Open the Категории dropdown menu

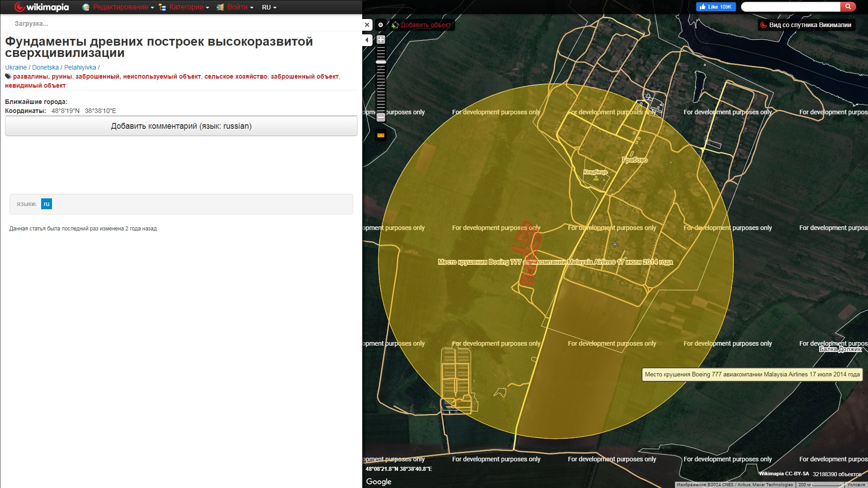[x=184, y=7]
